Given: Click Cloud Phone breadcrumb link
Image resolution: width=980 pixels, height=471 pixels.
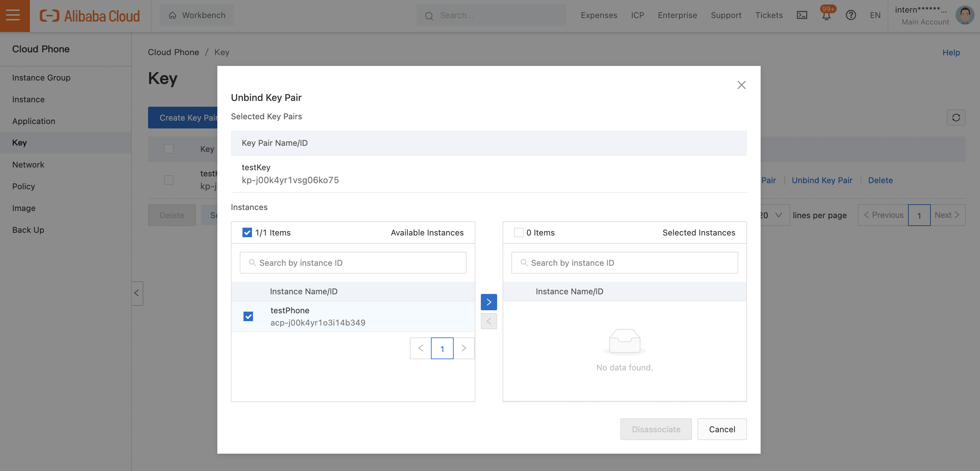Looking at the screenshot, I should point(173,52).
